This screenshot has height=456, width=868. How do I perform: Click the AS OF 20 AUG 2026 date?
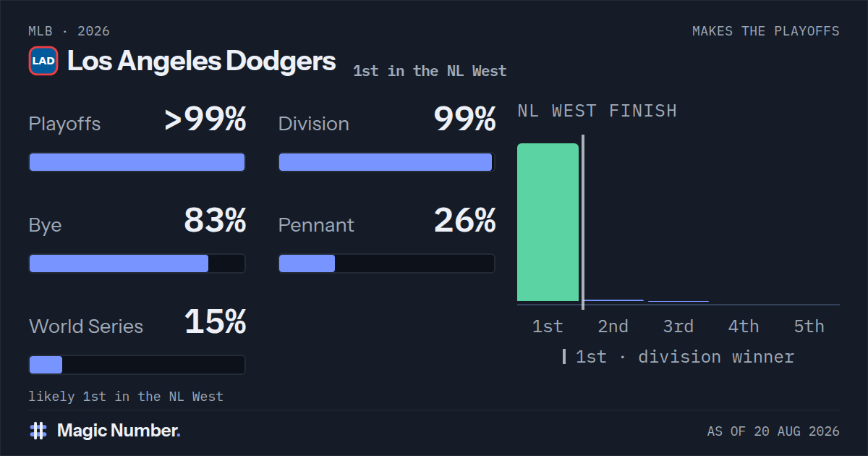[773, 431]
